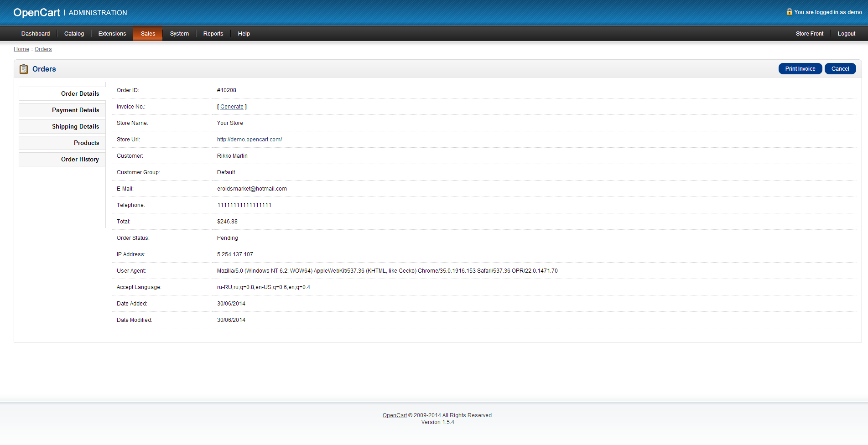Click the Pending order status value

[x=228, y=238]
